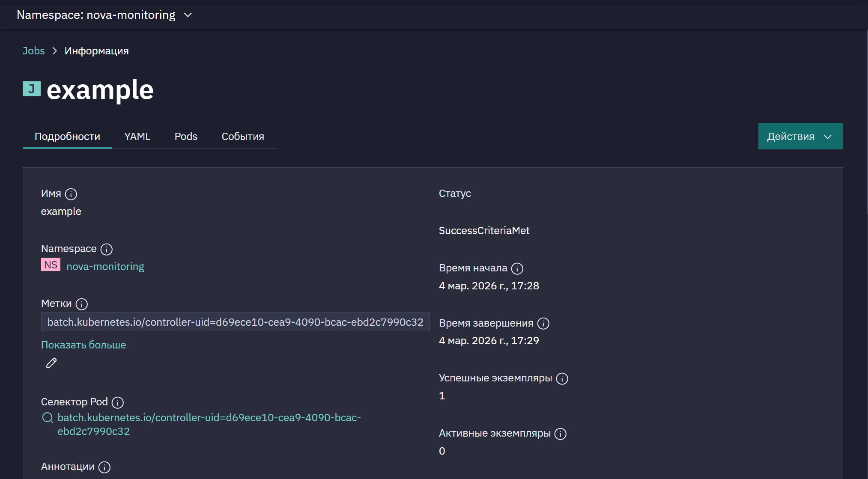Go back to Jobs breadcrumb link

coord(33,51)
